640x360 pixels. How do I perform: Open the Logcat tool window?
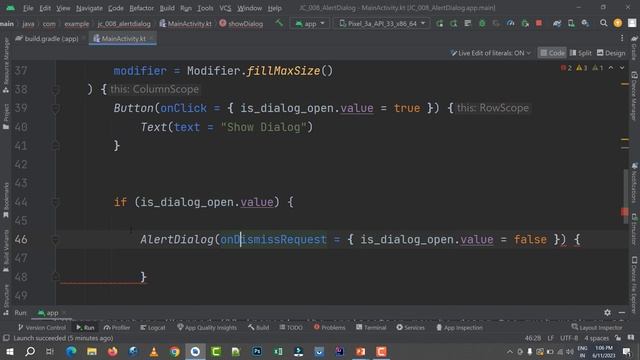pyautogui.click(x=153, y=327)
